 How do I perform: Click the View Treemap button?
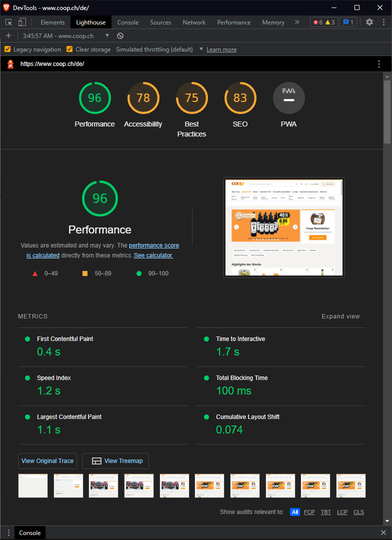[x=115, y=461]
